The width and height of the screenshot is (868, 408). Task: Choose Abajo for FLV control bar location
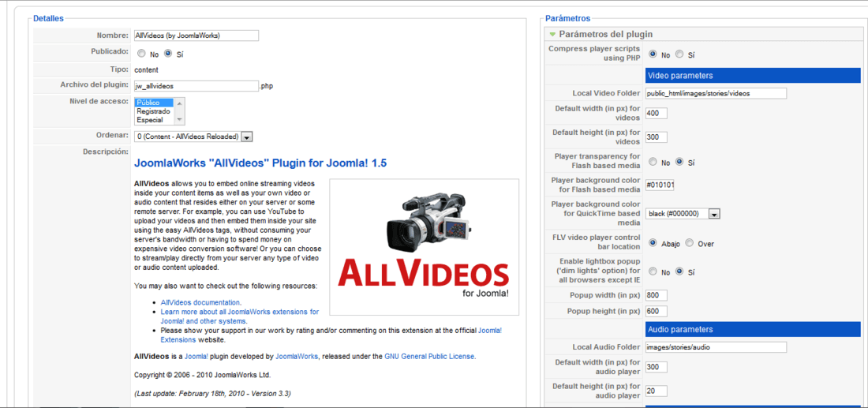[653, 243]
